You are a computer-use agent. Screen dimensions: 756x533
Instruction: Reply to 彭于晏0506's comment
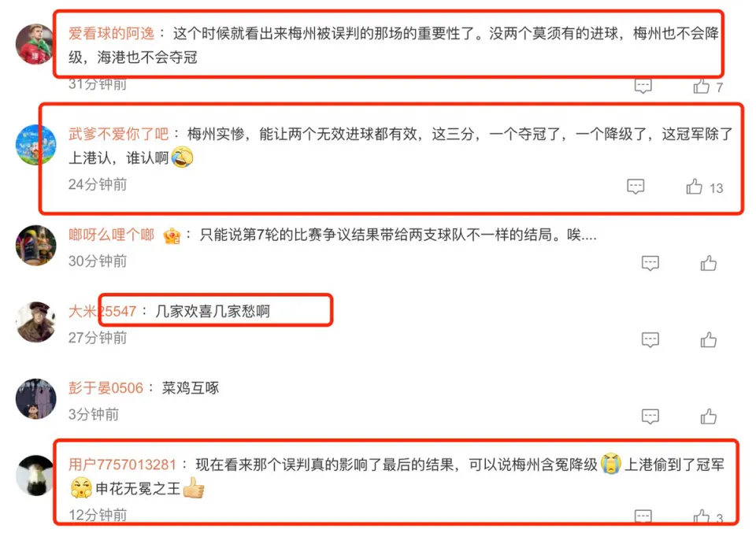[650, 416]
